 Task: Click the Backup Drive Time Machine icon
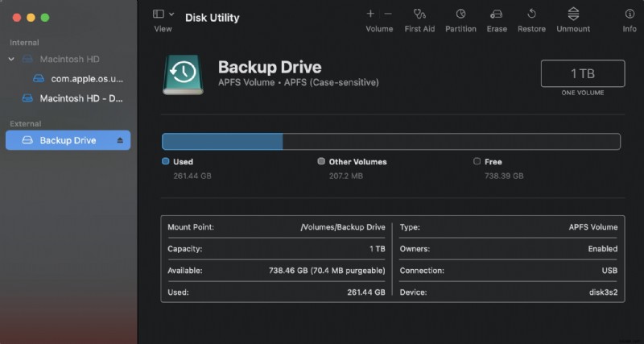pyautogui.click(x=184, y=74)
